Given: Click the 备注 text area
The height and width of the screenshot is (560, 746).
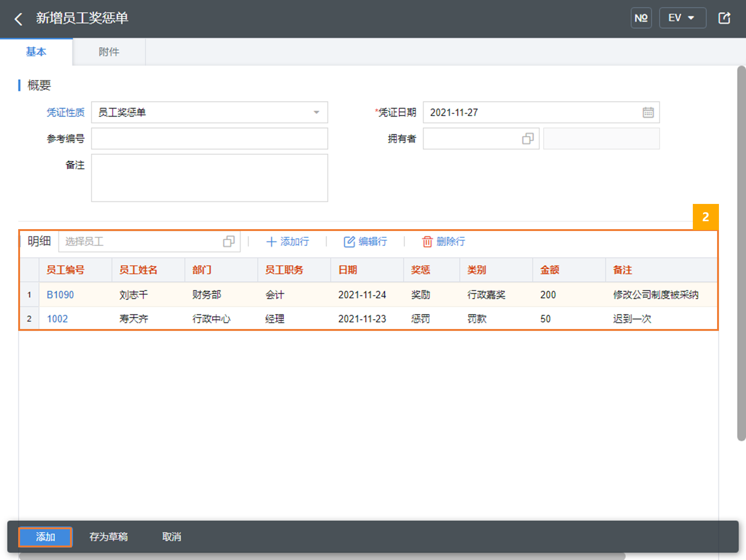Looking at the screenshot, I should 209,178.
